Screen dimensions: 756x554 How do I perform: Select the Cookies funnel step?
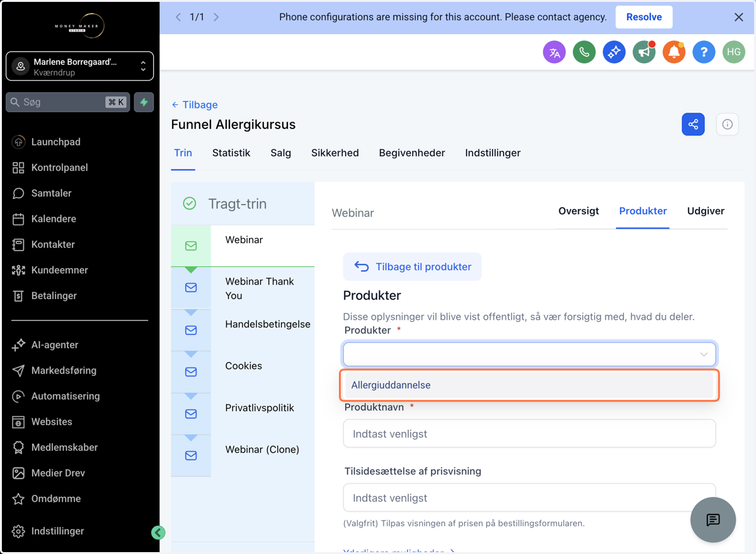(243, 372)
